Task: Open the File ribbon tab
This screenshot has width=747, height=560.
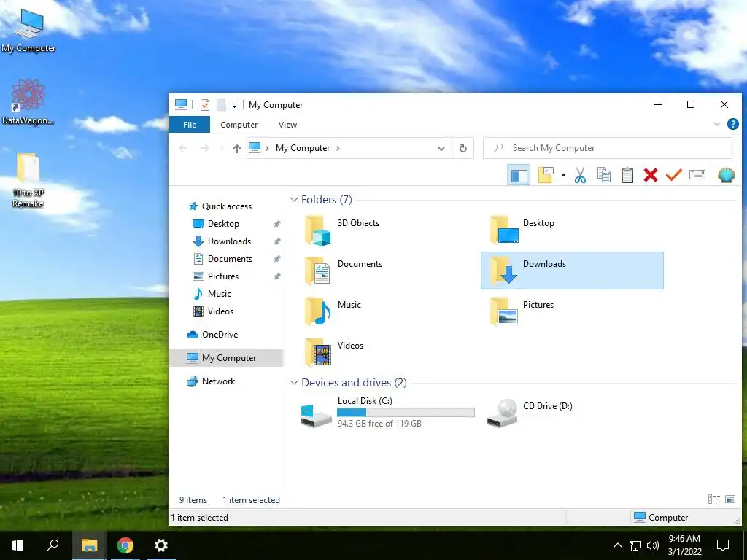Action: coord(190,124)
